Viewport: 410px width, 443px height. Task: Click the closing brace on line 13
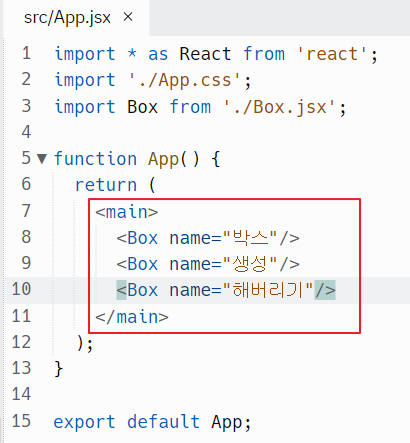click(58, 369)
